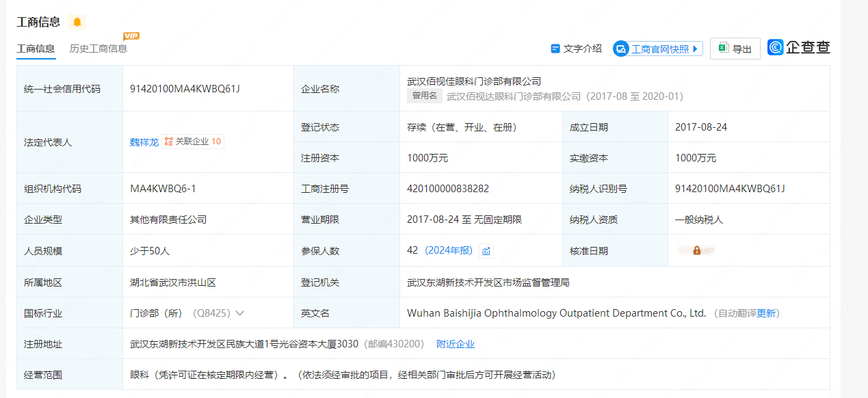
Task: Switch to the 工商信息 tab
Action: coord(36,49)
